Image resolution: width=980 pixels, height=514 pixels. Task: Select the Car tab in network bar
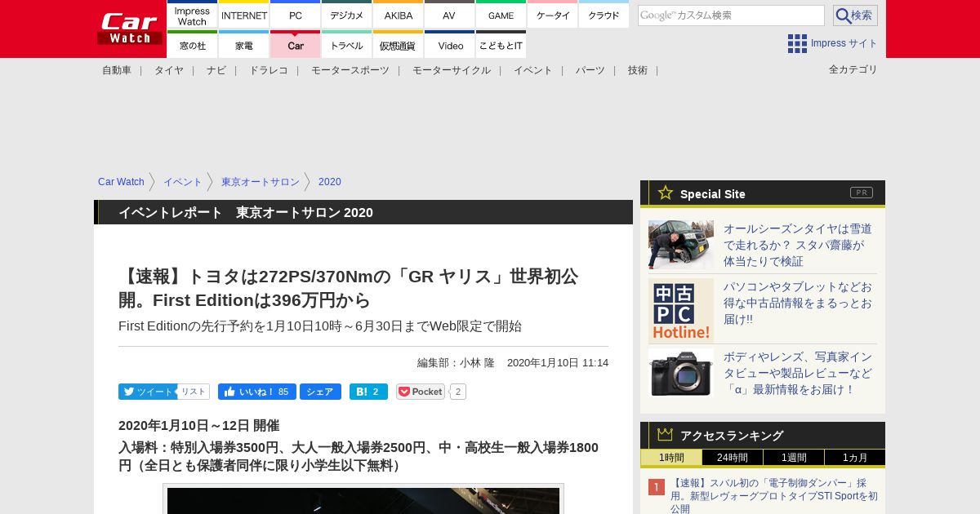295,45
